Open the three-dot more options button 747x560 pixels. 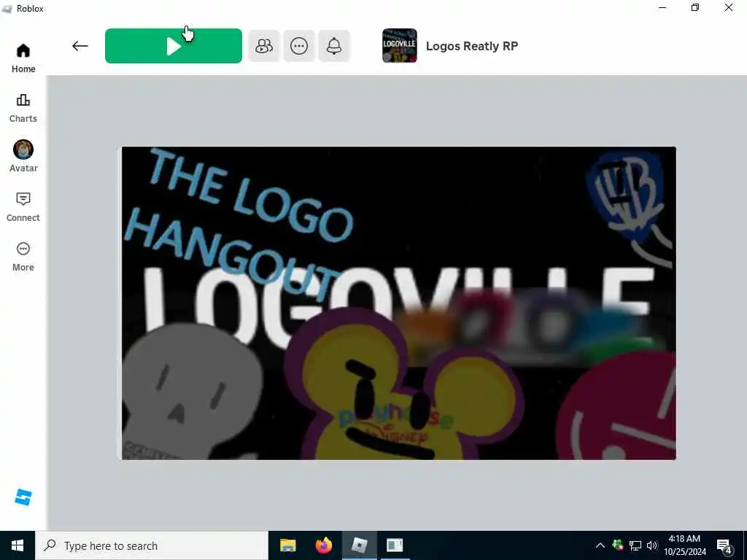coord(299,46)
